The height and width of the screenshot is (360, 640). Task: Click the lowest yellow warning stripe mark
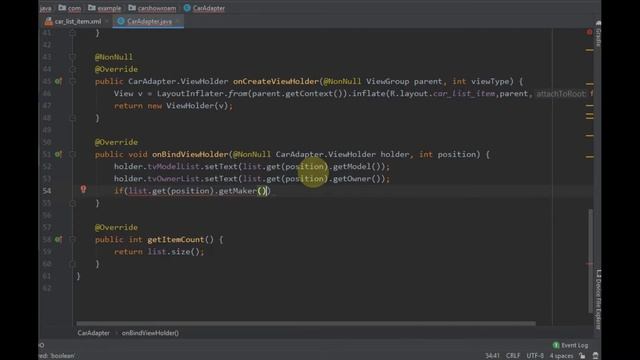point(589,156)
